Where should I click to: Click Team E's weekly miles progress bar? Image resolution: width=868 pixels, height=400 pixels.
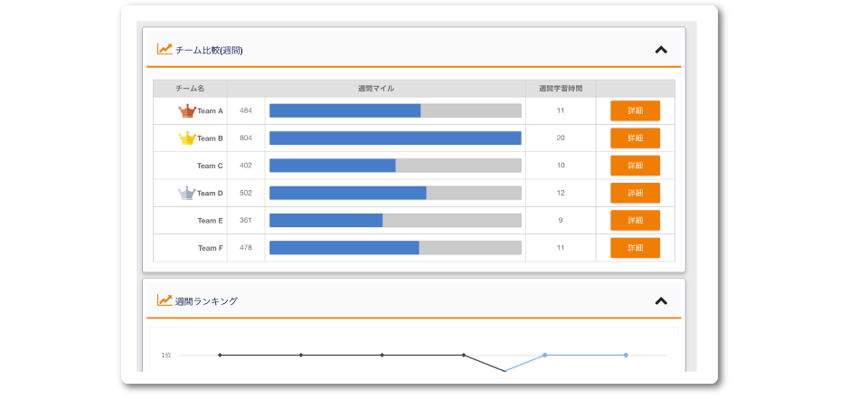pos(395,221)
